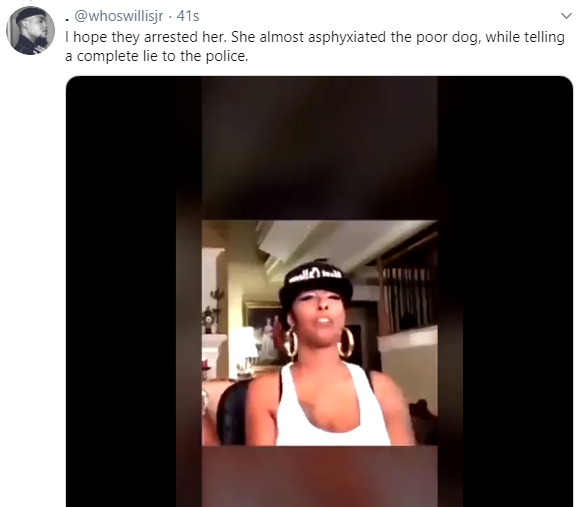The width and height of the screenshot is (583, 507).
Task: Open the @whoswillisjr handle link
Action: tap(119, 16)
